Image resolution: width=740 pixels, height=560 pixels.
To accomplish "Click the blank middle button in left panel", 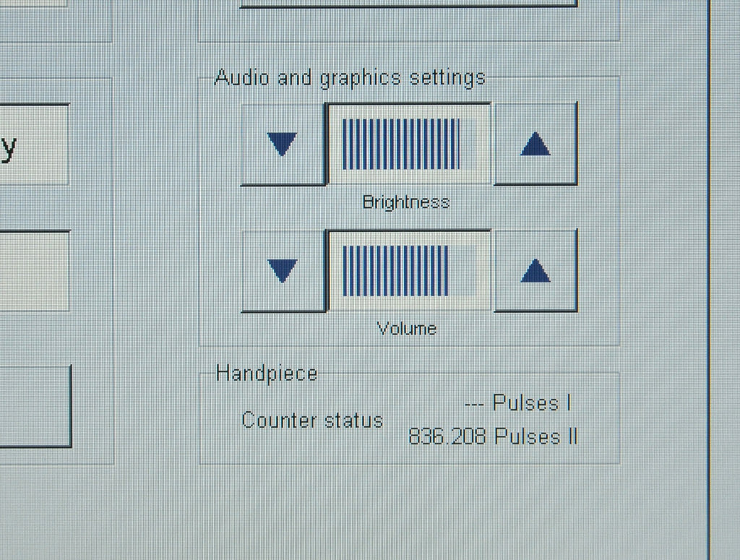I will coord(34,271).
